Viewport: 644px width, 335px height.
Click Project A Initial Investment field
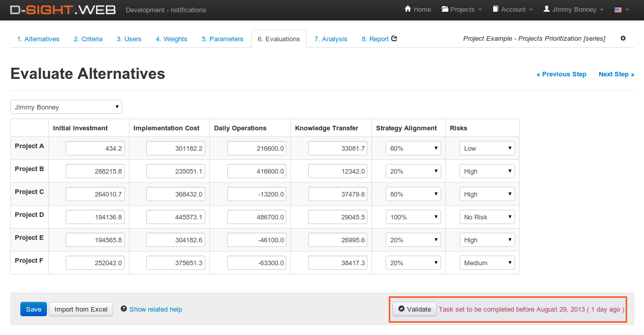(95, 149)
